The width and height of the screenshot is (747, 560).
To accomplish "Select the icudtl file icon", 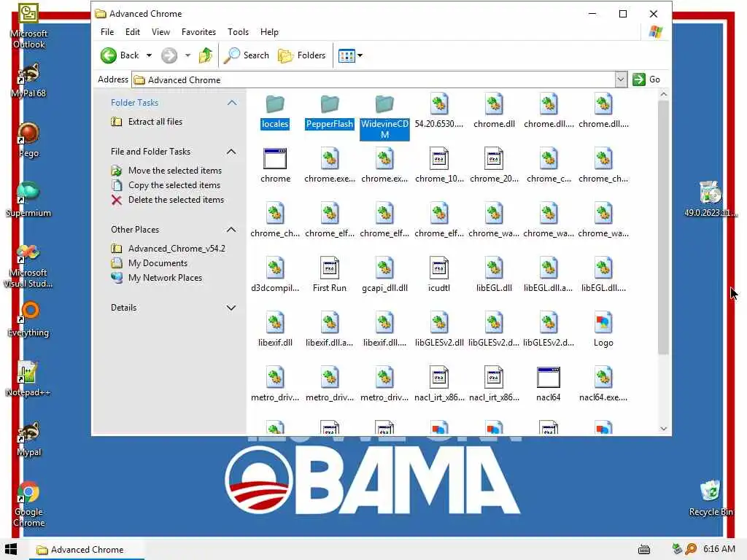I will click(438, 268).
